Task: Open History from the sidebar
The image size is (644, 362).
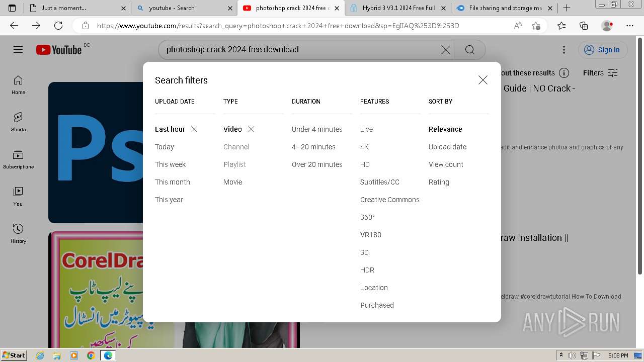Action: [18, 234]
